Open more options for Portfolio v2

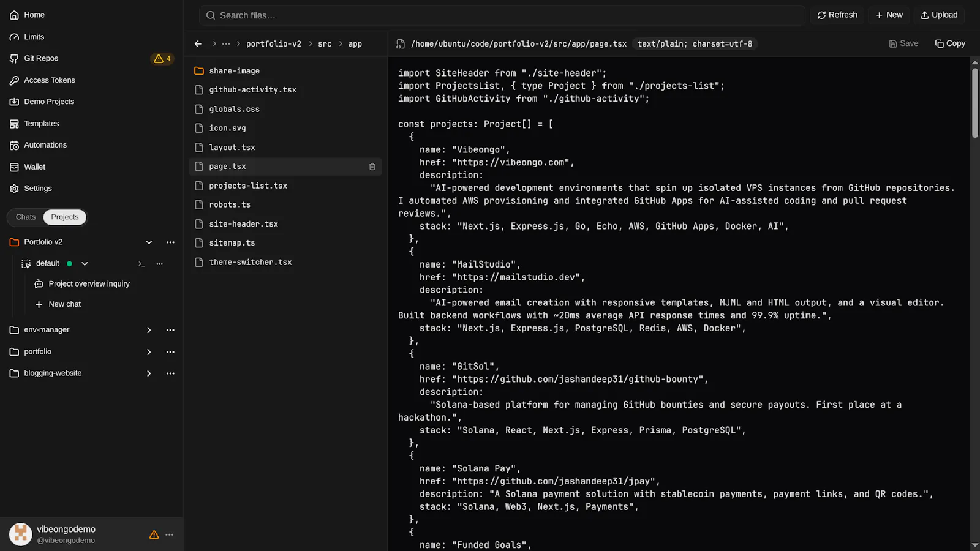(170, 242)
